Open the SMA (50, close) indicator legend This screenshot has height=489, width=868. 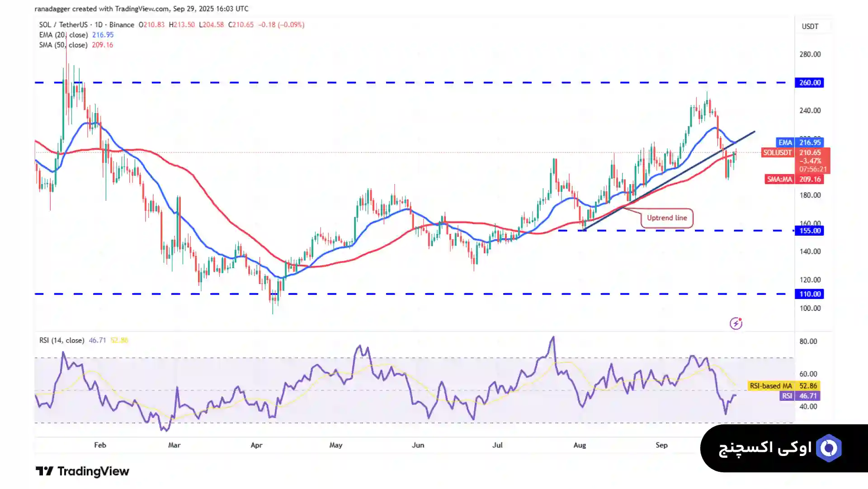click(x=63, y=45)
